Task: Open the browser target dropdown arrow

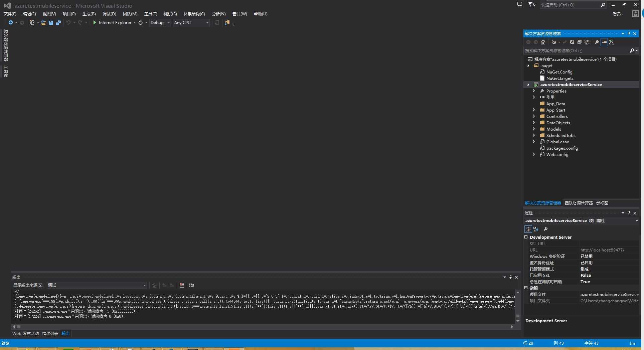Action: [135, 23]
